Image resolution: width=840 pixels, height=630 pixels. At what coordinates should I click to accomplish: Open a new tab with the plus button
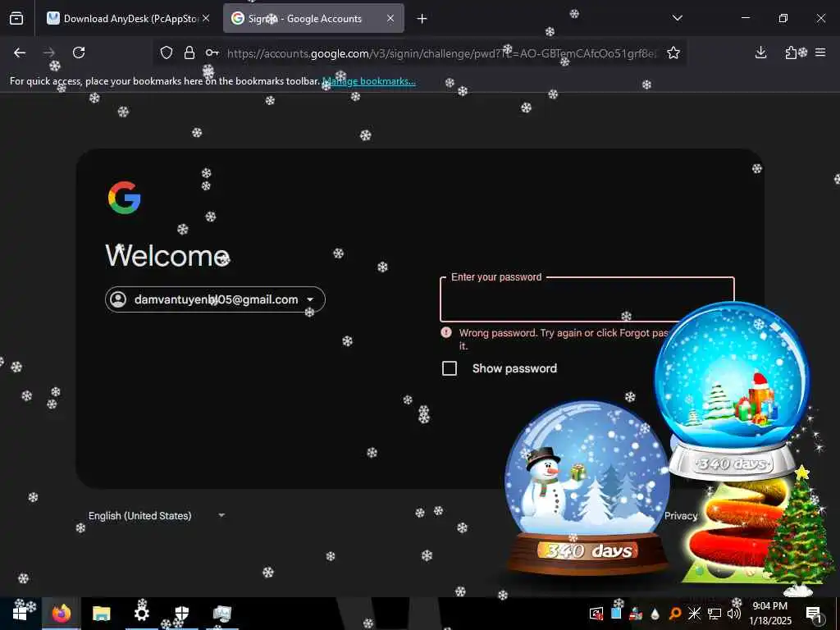(x=422, y=19)
